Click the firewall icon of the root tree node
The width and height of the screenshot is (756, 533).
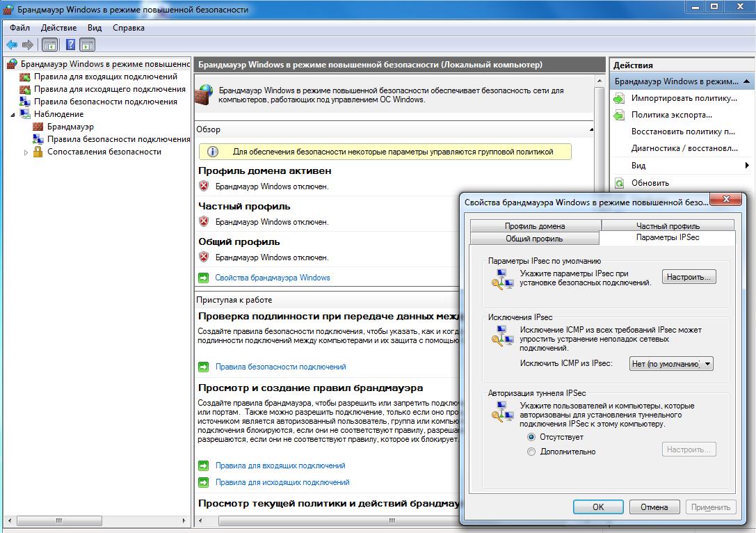(x=13, y=64)
